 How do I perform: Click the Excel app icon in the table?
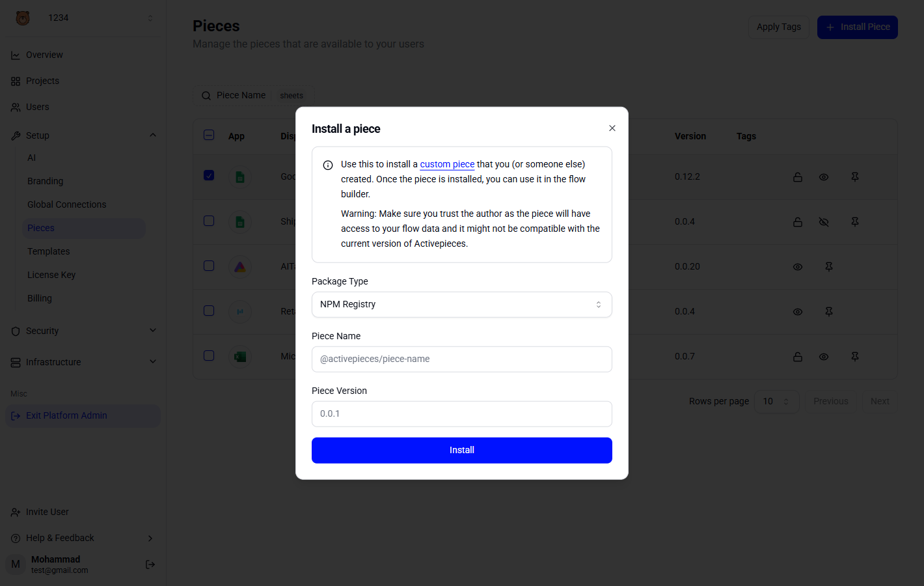240,357
